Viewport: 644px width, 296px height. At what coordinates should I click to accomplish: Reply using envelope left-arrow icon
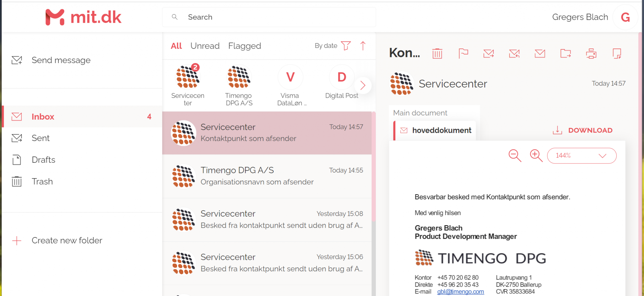pos(514,54)
